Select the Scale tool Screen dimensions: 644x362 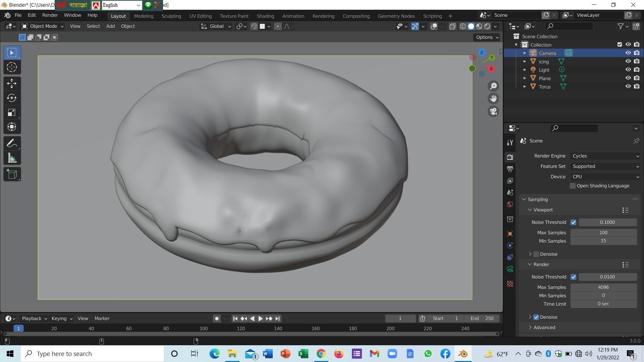(x=12, y=112)
